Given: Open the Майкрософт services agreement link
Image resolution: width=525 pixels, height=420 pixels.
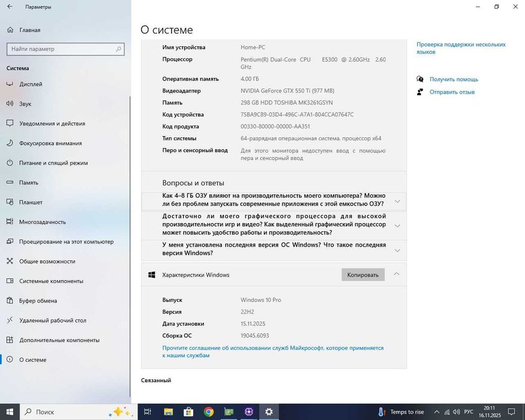Looking at the screenshot, I should 273,352.
